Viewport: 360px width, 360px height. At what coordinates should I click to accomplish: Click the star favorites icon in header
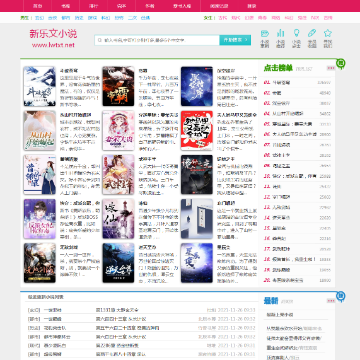(328, 33)
